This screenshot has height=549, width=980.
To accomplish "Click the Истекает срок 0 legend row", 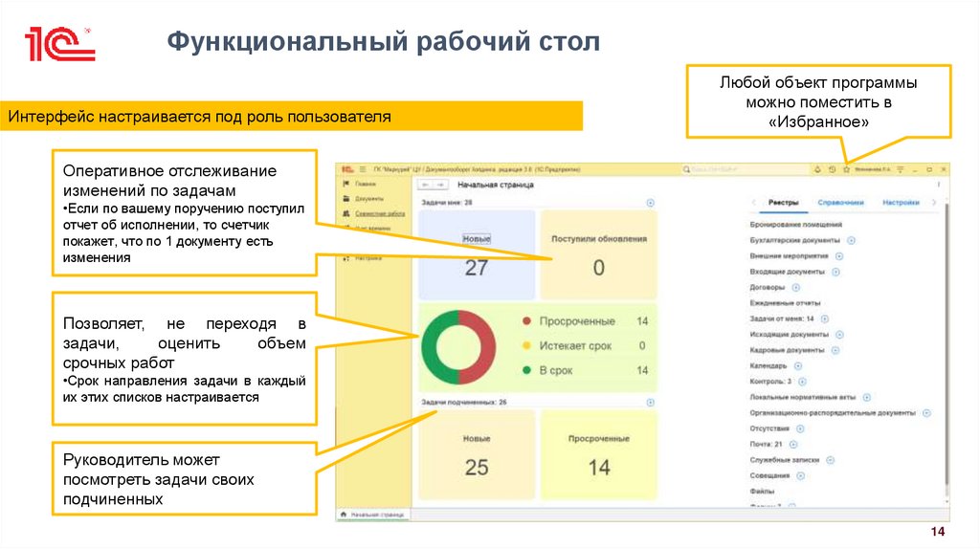I will click(x=585, y=345).
